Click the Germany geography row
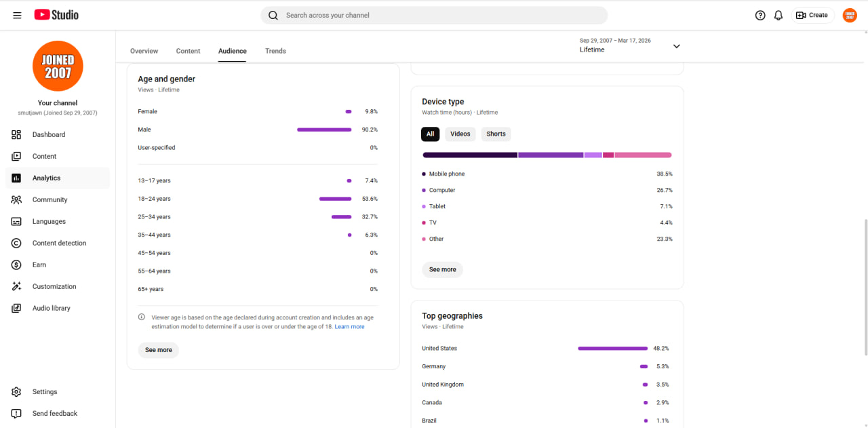Viewport: 868px width, 428px height. [x=546, y=366]
